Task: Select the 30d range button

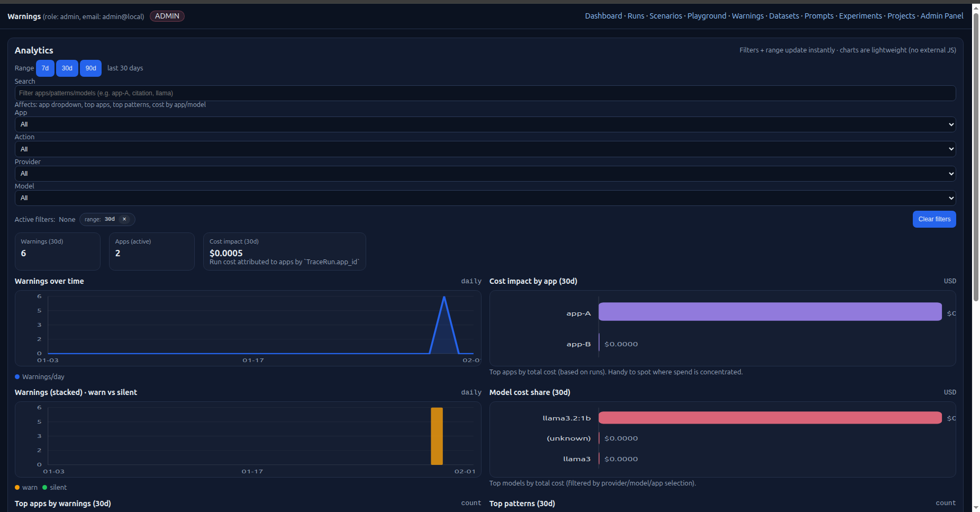Action: click(x=67, y=68)
